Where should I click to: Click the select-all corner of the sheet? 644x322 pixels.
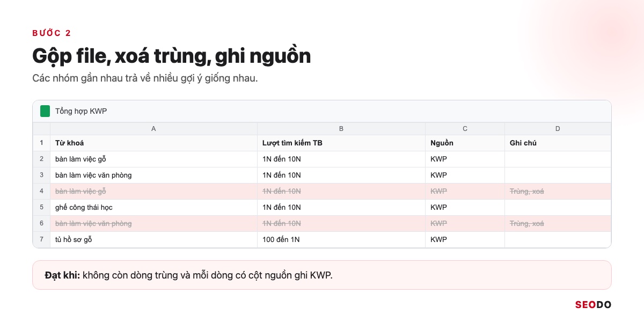(41, 129)
